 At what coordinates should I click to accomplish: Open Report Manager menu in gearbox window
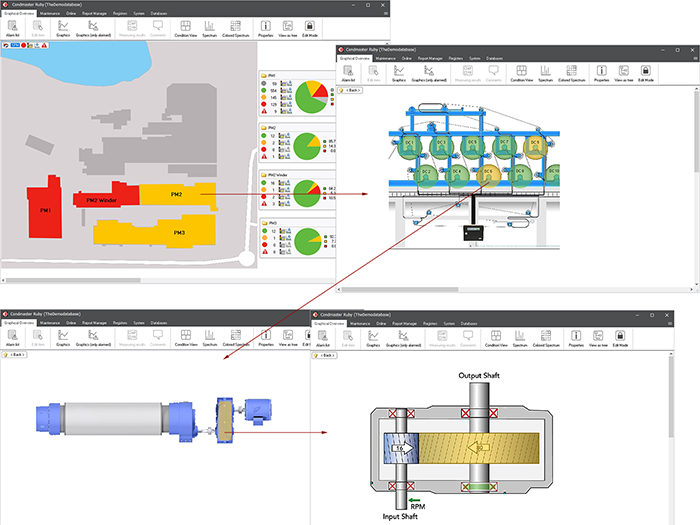pyautogui.click(x=404, y=323)
